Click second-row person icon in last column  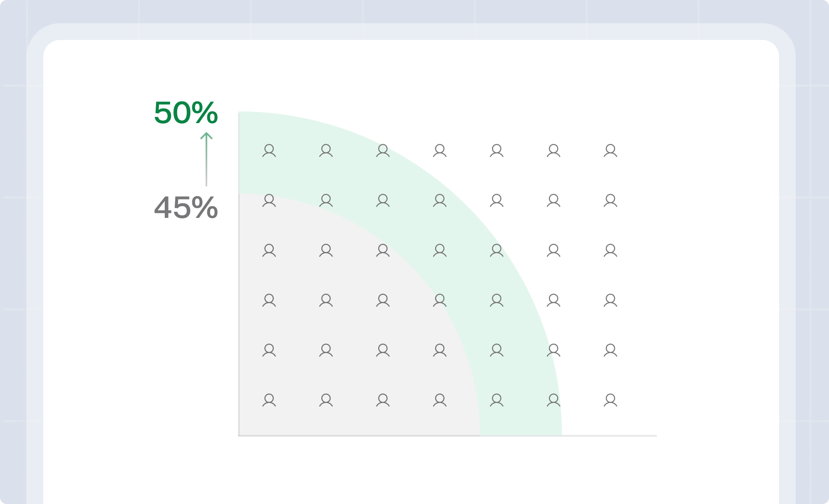(611, 200)
